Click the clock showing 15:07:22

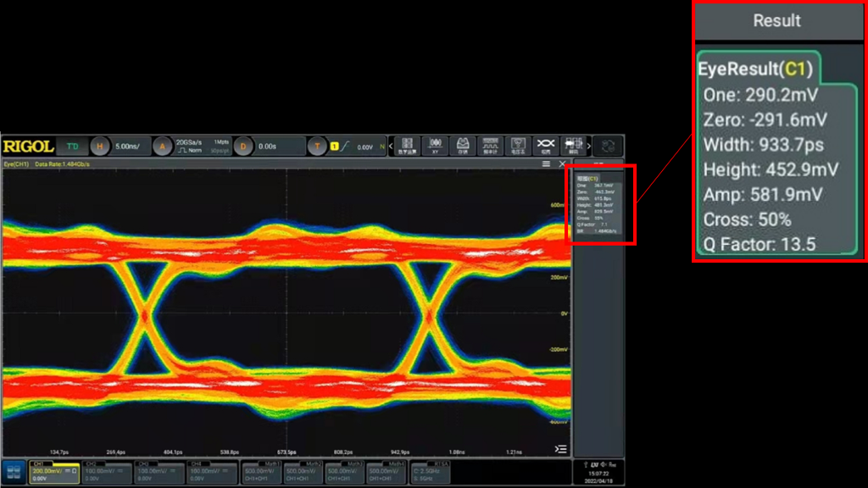tap(598, 474)
